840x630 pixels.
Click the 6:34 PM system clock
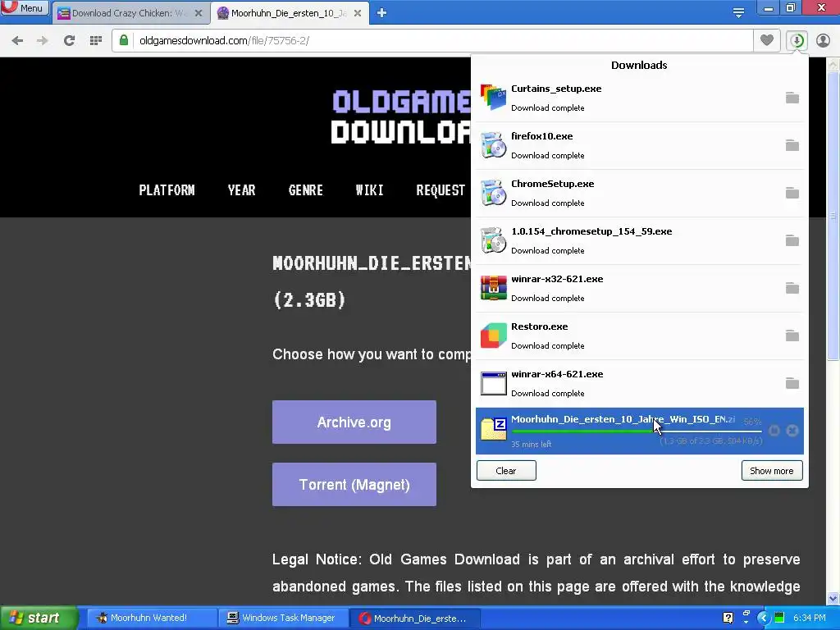pos(810,619)
